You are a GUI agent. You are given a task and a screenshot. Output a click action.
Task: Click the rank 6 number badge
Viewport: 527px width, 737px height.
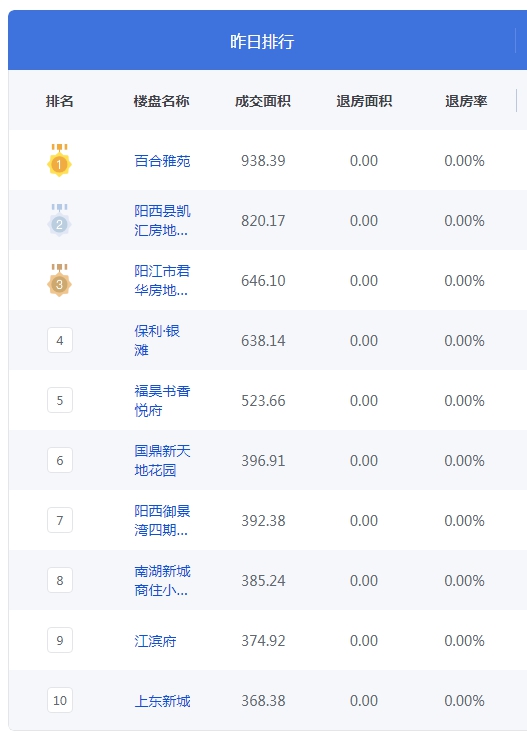coord(60,460)
